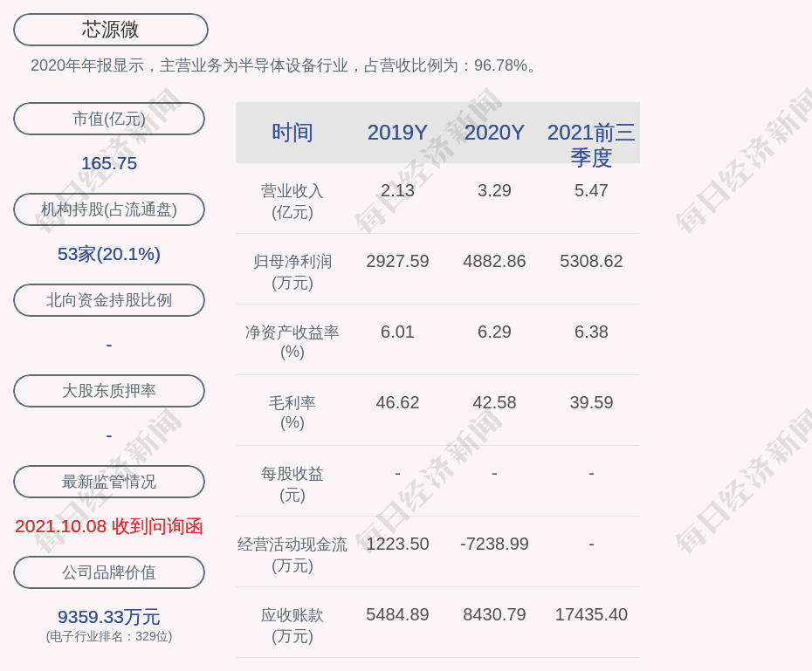This screenshot has height=671, width=812.
Task: Click net profit value 5308.62
Action: tap(591, 261)
